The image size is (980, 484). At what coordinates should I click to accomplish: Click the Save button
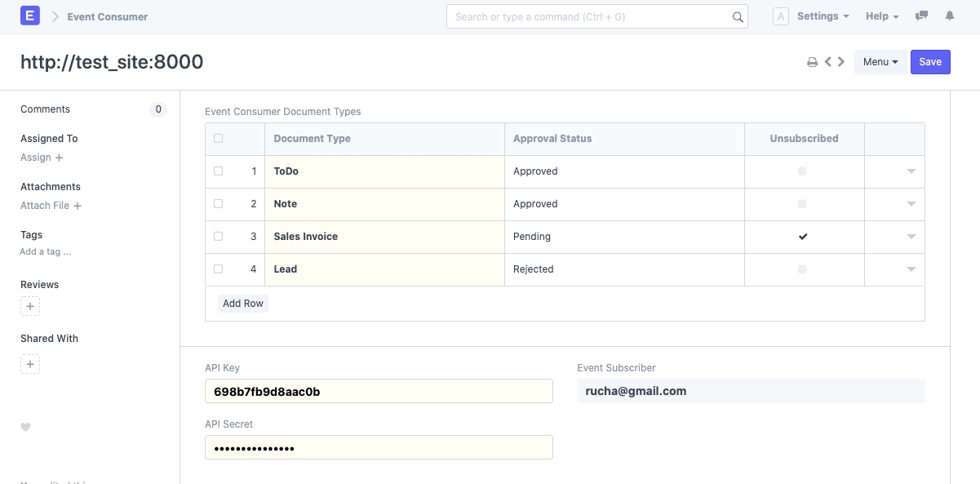click(x=929, y=62)
